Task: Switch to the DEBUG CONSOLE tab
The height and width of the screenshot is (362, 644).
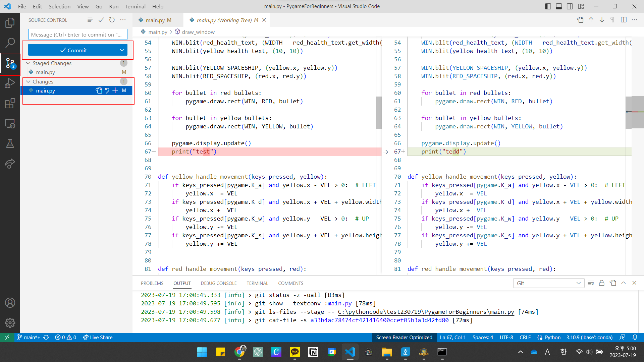Action: point(219,283)
